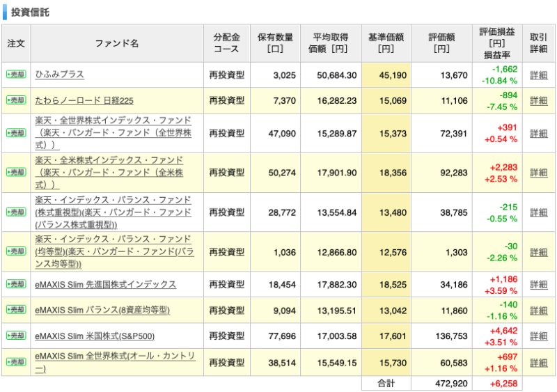The height and width of the screenshot is (392, 557).
Task: Sell eMAXIS Slim 先進国株式インデックス via icon
Action: 15,284
